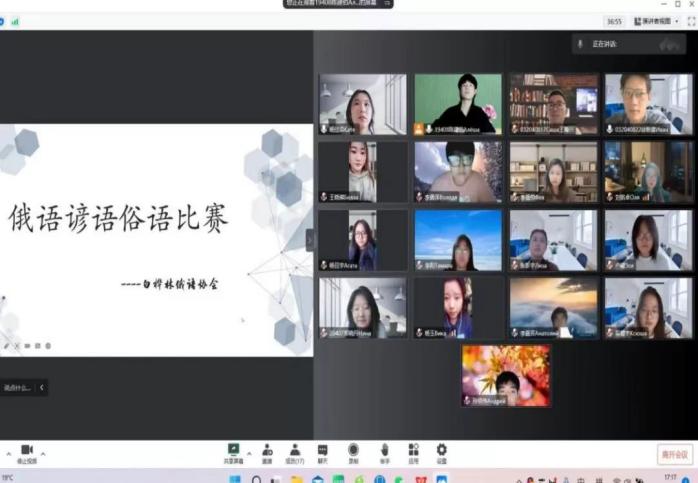
Task: Expand the arrow beside Share Screen
Action: [249, 451]
